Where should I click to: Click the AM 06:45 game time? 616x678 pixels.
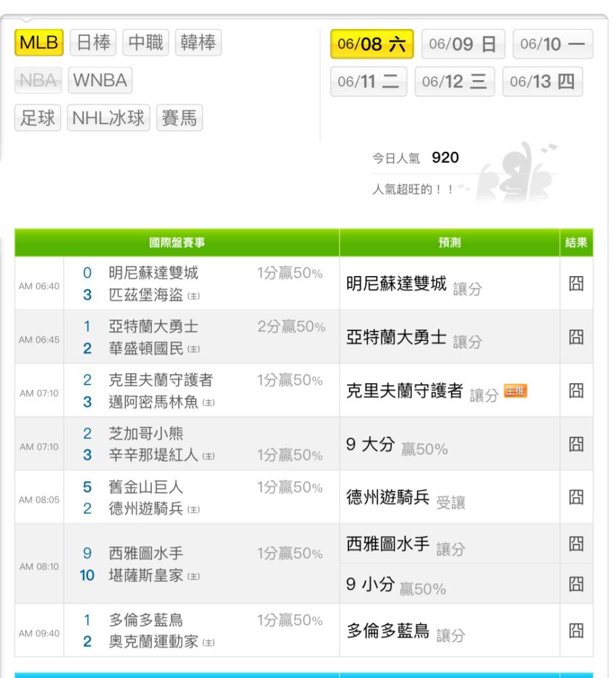click(x=39, y=340)
